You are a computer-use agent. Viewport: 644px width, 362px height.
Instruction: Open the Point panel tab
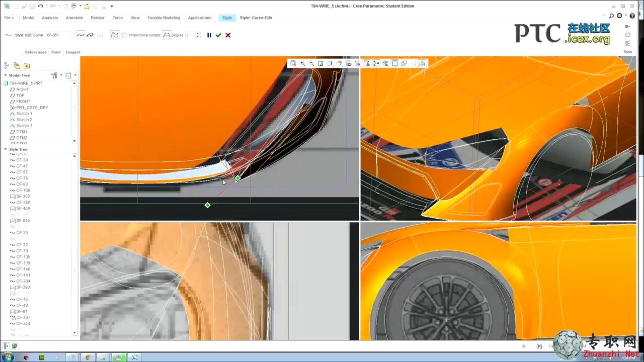tap(56, 52)
